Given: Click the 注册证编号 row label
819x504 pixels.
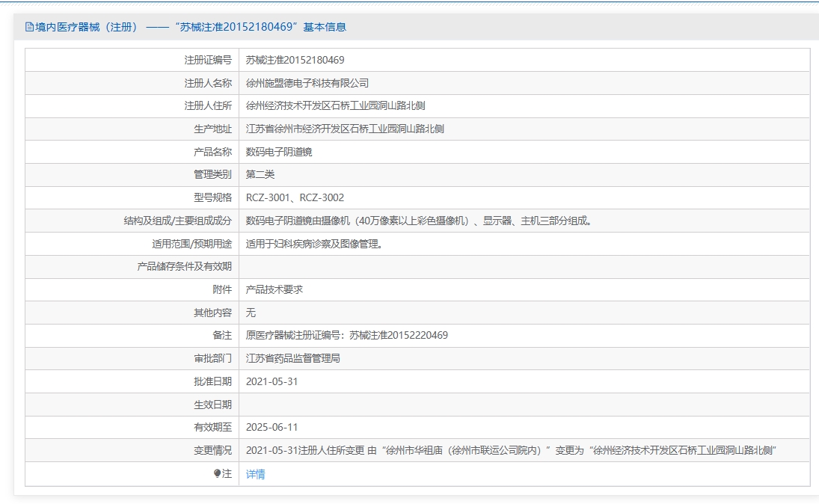Looking at the screenshot, I should pyautogui.click(x=208, y=60).
